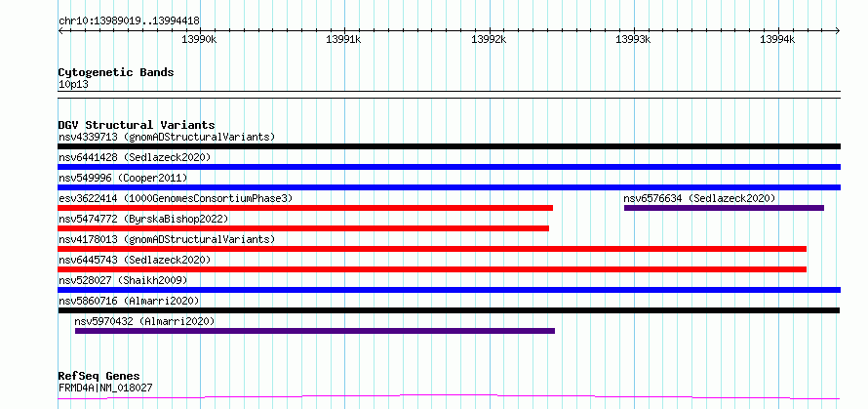Viewport: 868px width, 409px height.
Task: Click the nsv6441428 Sedlazeck2020 label
Action: pos(135,157)
